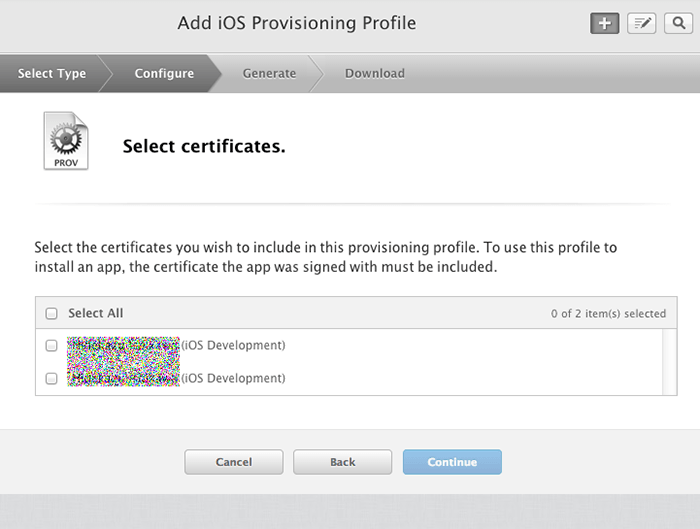
Task: Check the second iOS Development certificate box
Action: (x=52, y=379)
